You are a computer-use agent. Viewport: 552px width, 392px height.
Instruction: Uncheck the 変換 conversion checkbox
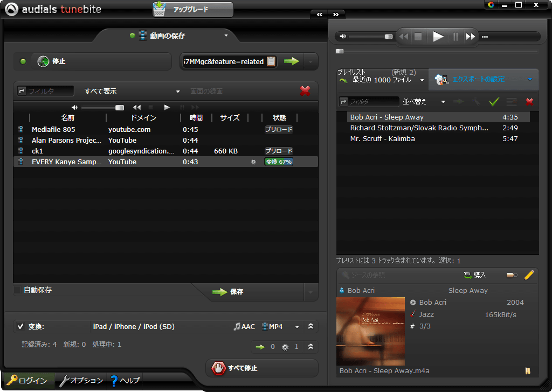20,327
